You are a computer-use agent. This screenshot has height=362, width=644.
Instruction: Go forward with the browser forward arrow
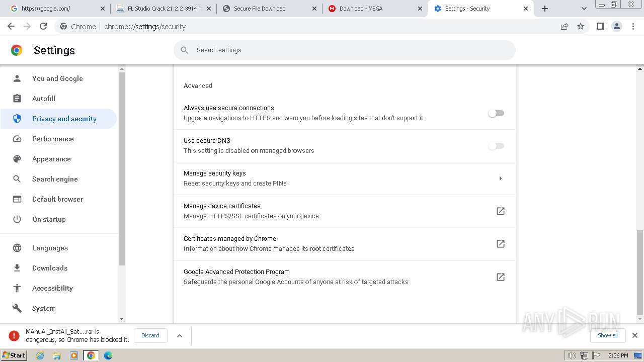(x=27, y=27)
